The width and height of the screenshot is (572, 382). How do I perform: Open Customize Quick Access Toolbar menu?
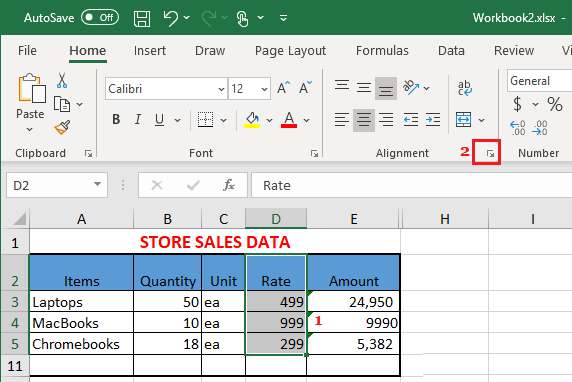(x=283, y=18)
